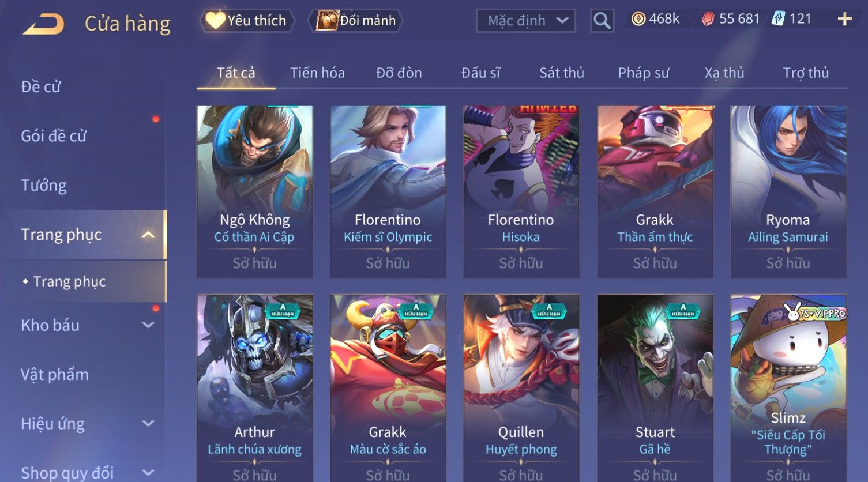Tap the blue voucher currency icon

pos(778,19)
